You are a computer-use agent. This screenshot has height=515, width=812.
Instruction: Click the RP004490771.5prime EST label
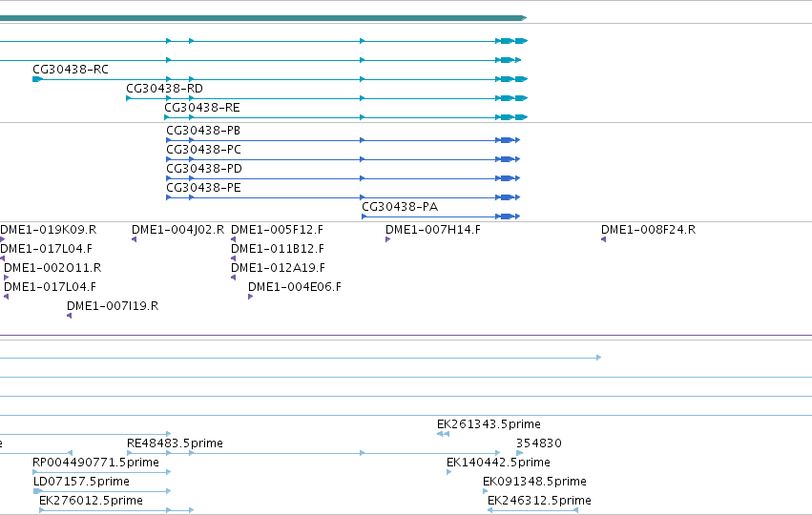click(95, 463)
